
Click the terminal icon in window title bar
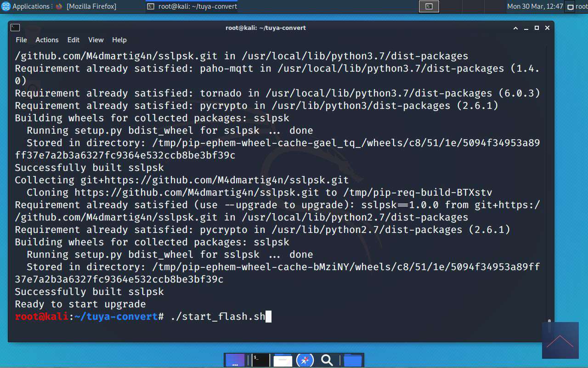(15, 28)
